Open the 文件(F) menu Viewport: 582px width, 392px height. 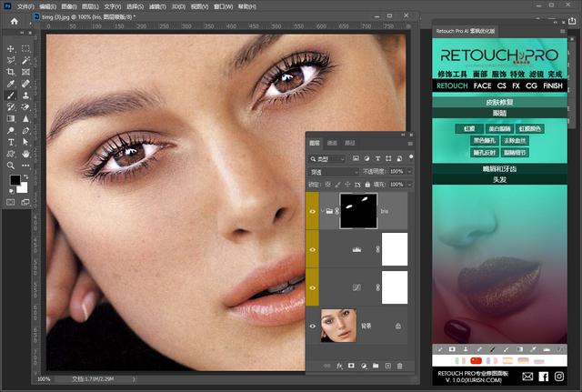point(25,6)
